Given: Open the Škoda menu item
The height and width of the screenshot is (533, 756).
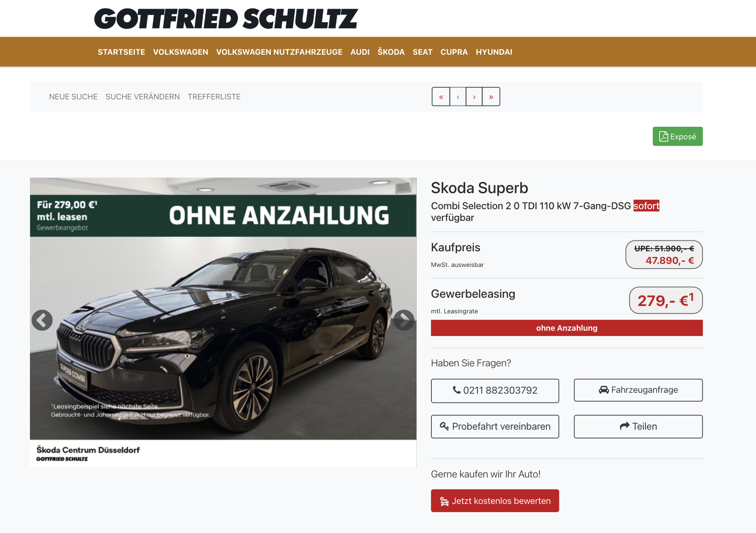Looking at the screenshot, I should 391,52.
